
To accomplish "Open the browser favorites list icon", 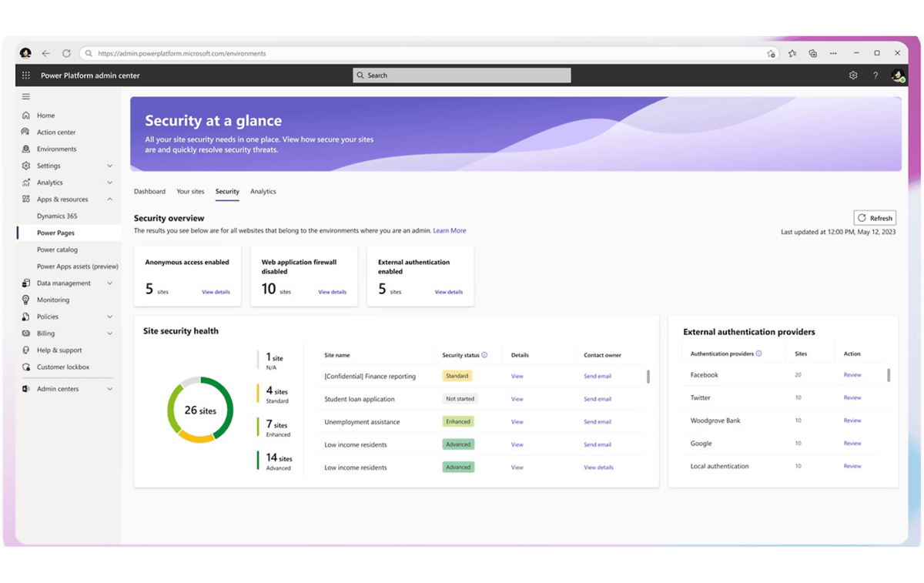I will [792, 53].
